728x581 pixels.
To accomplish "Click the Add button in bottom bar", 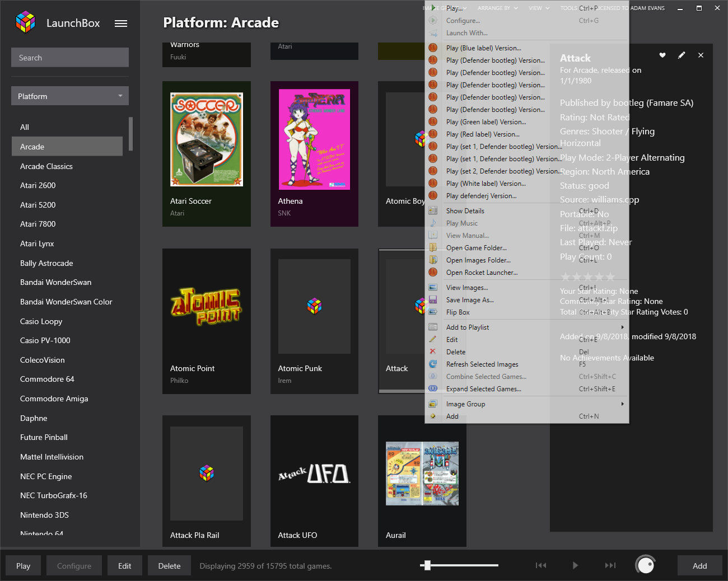I will (700, 566).
